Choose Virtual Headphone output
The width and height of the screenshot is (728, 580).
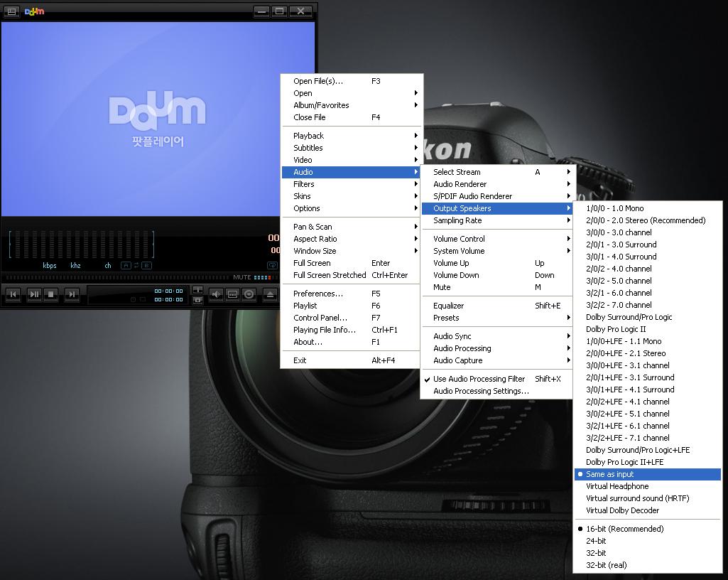(648, 486)
